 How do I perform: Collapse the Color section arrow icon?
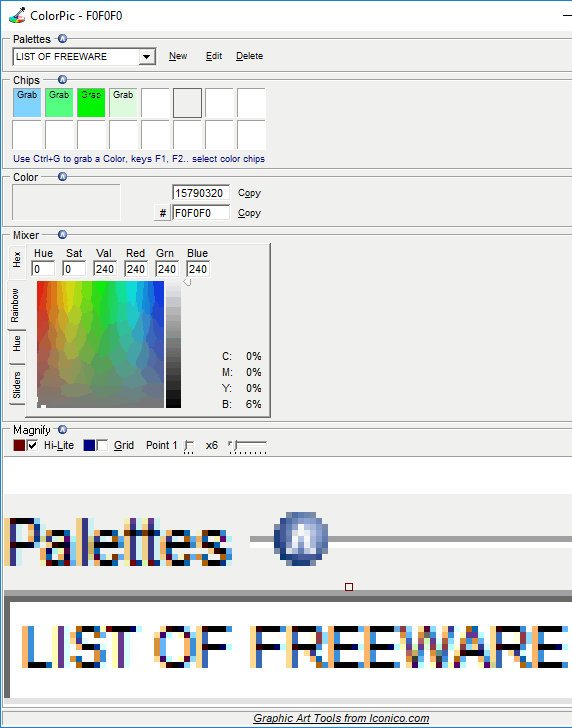[62, 177]
